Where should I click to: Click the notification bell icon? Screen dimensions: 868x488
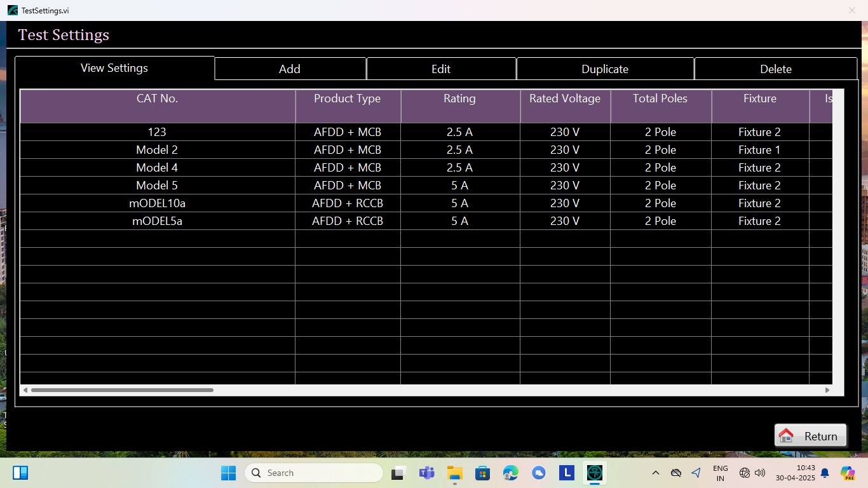pos(825,473)
